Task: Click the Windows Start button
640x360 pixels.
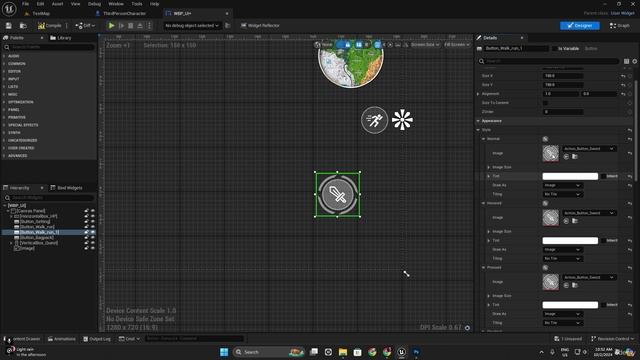Action: coord(224,352)
